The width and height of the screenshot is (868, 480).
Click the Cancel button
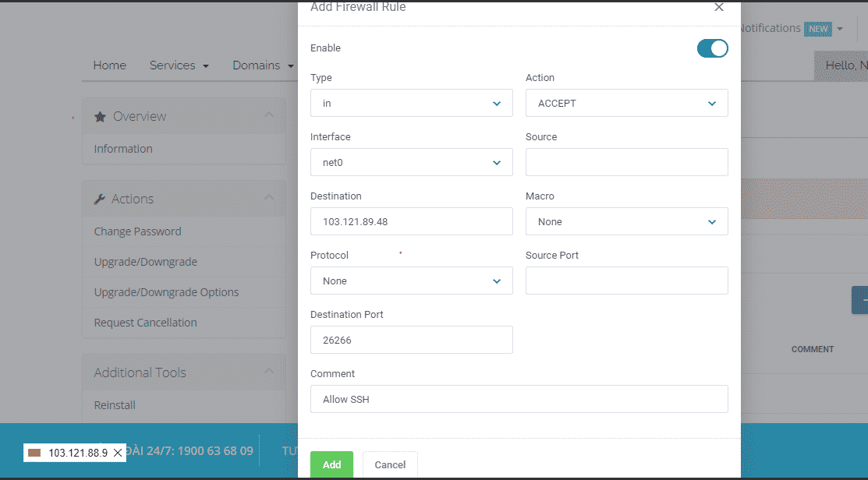tap(390, 464)
